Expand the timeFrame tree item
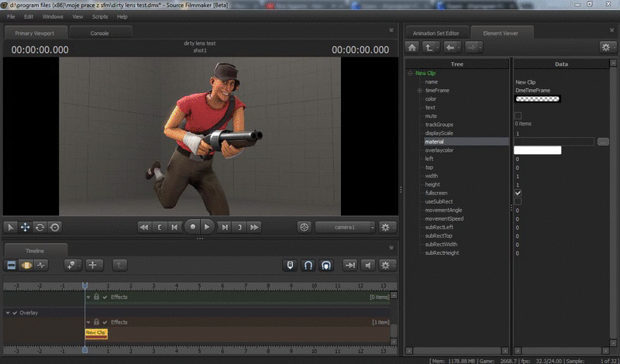620x364 pixels. (419, 91)
